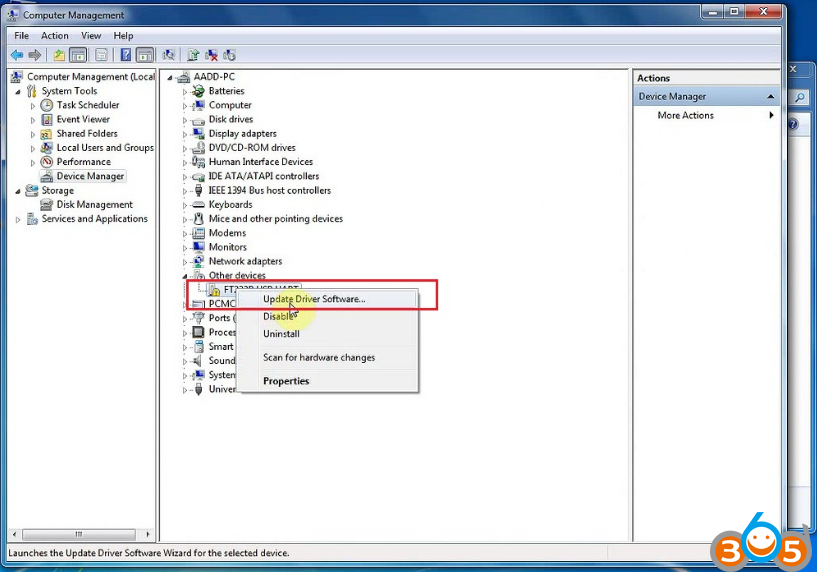Click the Performance icon
The image size is (817, 572).
point(46,162)
